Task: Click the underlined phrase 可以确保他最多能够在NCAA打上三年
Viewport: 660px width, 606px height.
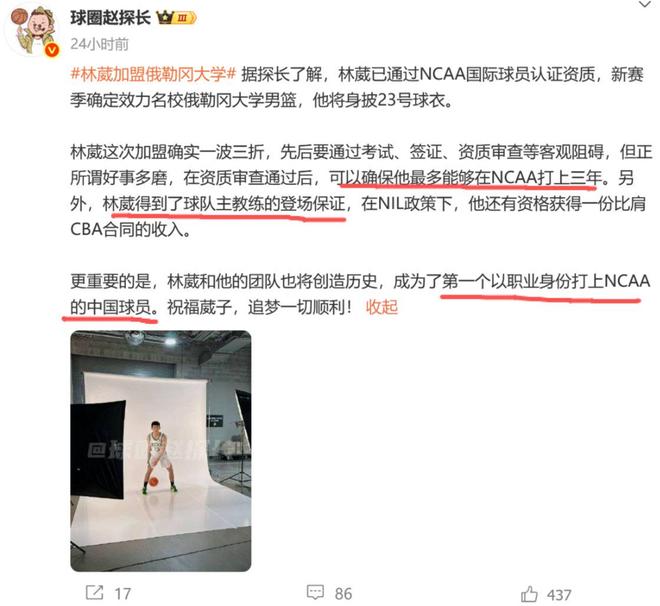Action: coord(466,178)
